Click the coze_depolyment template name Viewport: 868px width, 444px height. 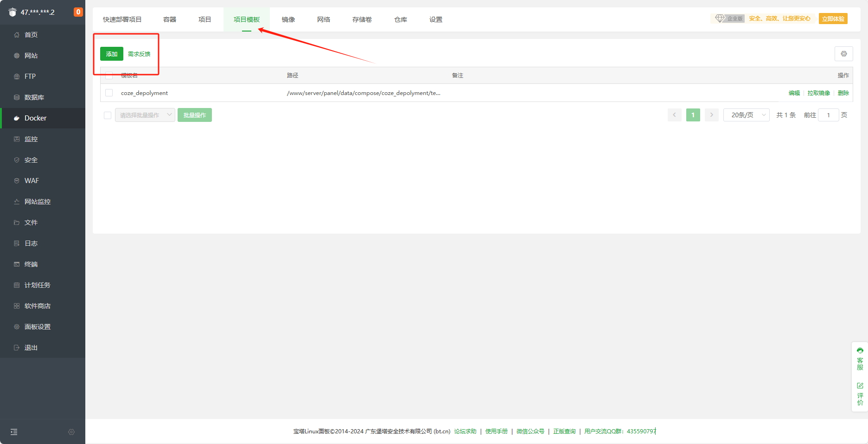point(144,93)
